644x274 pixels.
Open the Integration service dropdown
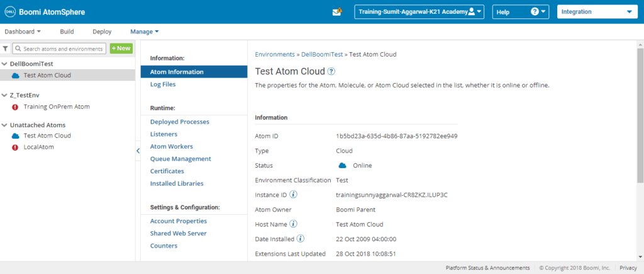[x=597, y=12]
